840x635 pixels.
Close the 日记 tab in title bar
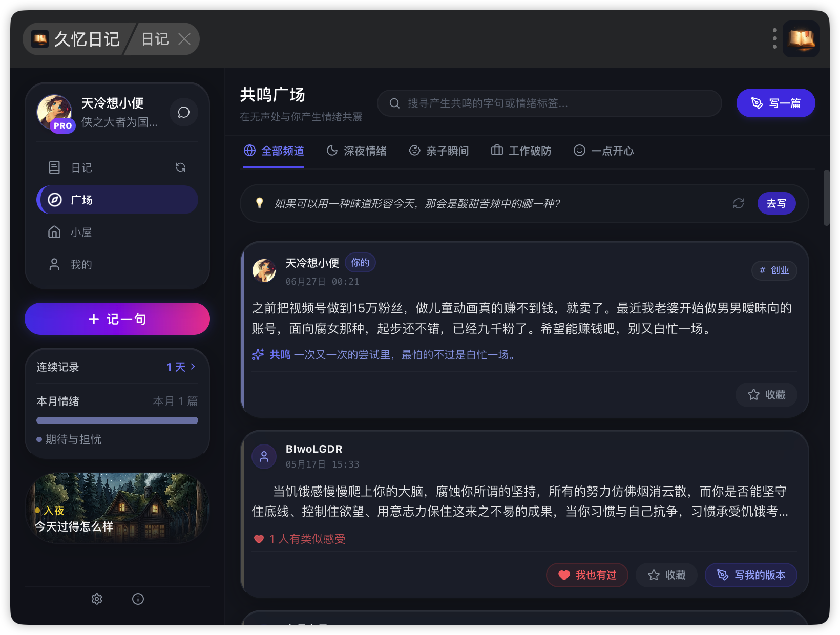[x=184, y=39]
